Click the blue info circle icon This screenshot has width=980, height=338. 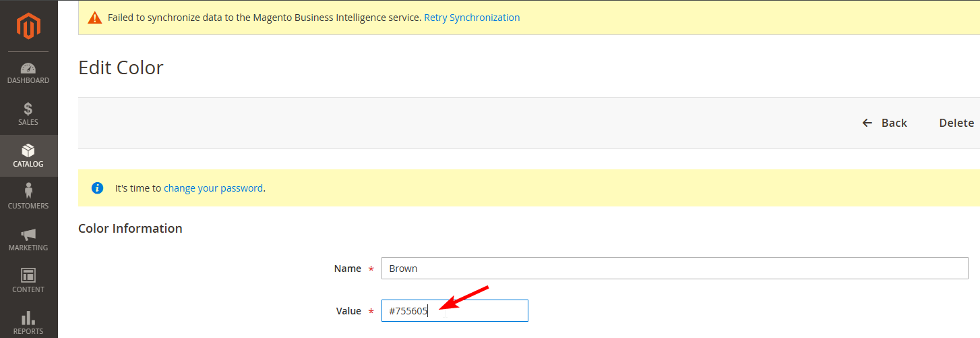[x=97, y=188]
